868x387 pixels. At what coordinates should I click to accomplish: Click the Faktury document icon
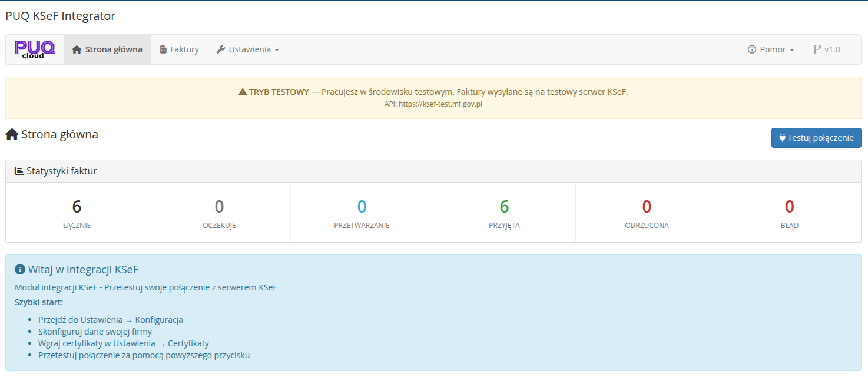point(163,49)
